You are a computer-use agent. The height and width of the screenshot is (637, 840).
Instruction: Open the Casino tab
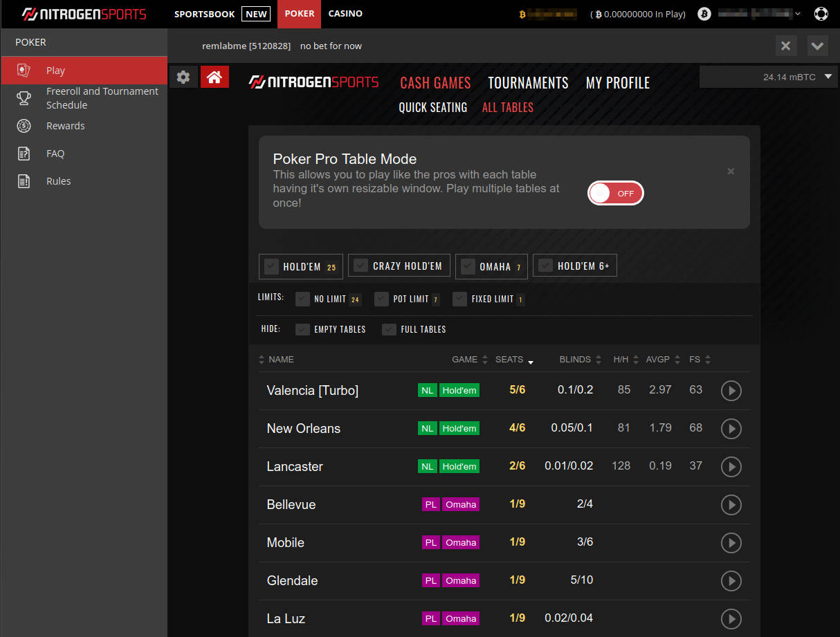[x=345, y=14]
